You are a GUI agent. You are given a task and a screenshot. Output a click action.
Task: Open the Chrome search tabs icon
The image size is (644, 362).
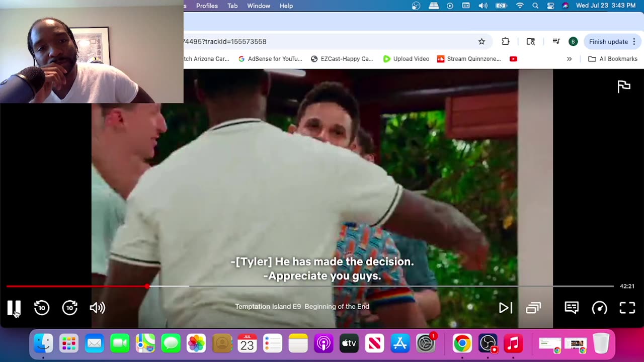pos(531,42)
